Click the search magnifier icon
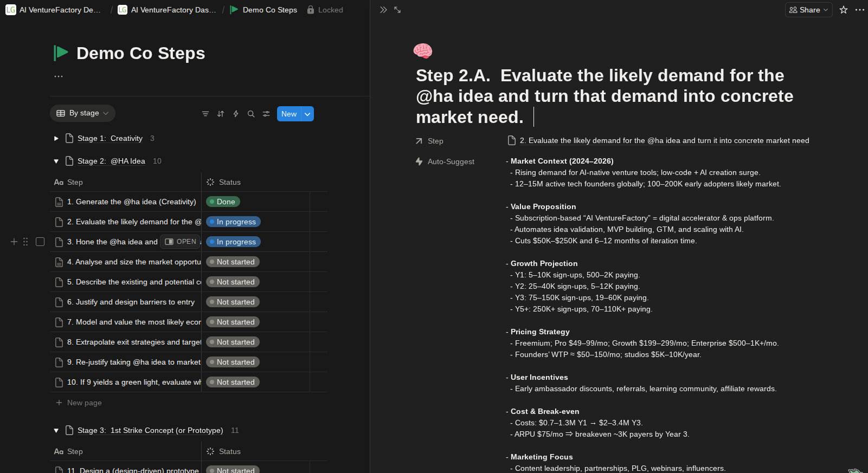Screen dimensions: 868x473 [x=251, y=114]
